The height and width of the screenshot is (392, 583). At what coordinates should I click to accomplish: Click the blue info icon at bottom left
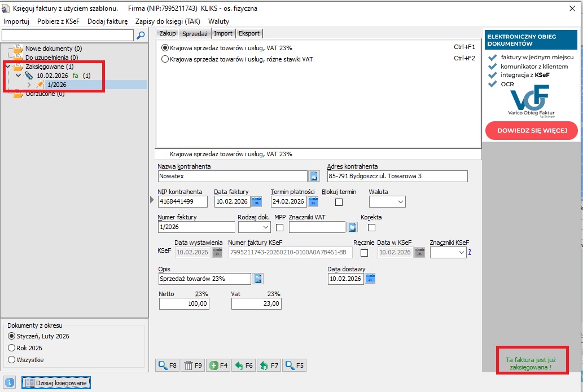point(10,382)
